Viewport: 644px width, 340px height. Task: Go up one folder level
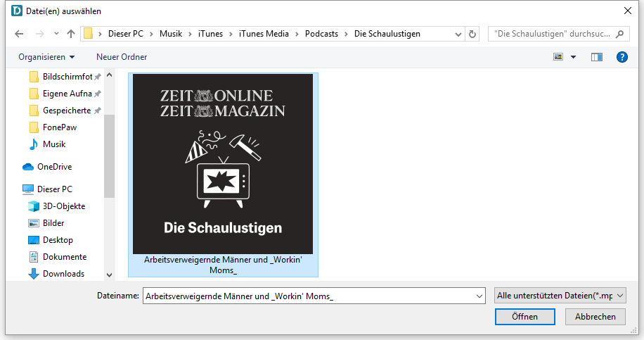tap(71, 34)
